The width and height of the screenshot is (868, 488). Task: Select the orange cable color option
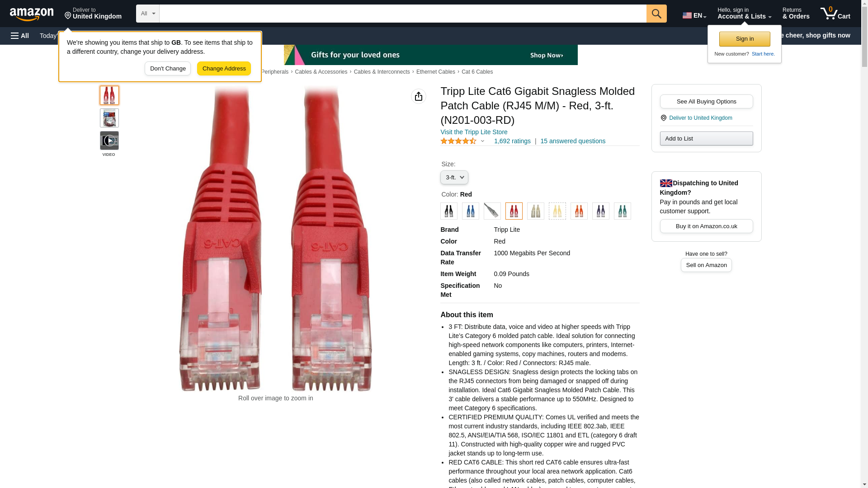(x=579, y=211)
